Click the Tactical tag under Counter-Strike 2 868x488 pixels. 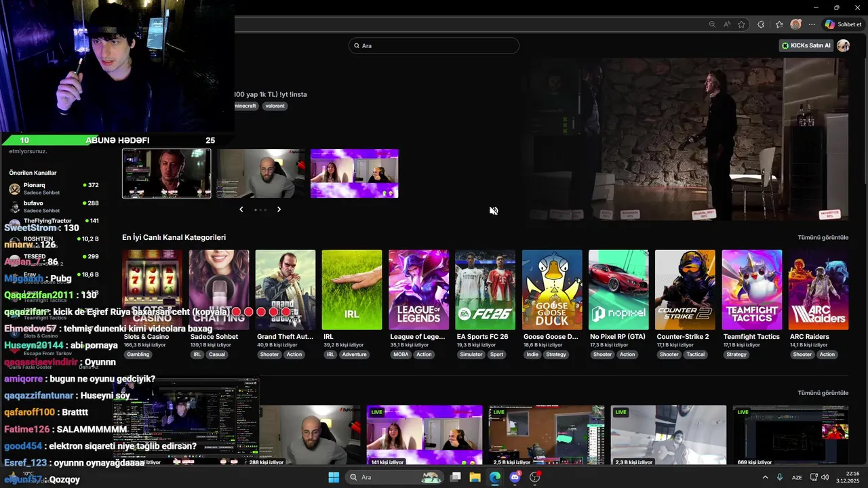(x=696, y=354)
